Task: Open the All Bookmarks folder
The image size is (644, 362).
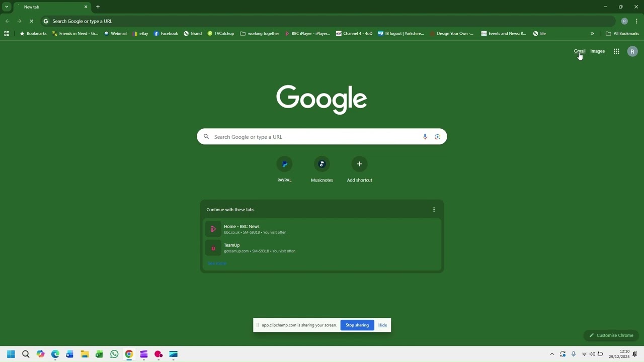Action: pyautogui.click(x=622, y=34)
